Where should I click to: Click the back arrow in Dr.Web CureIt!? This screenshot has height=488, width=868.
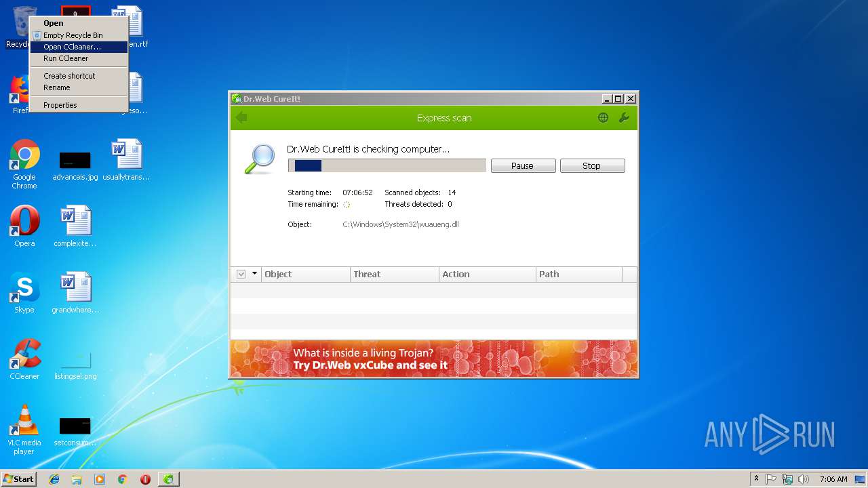tap(241, 118)
